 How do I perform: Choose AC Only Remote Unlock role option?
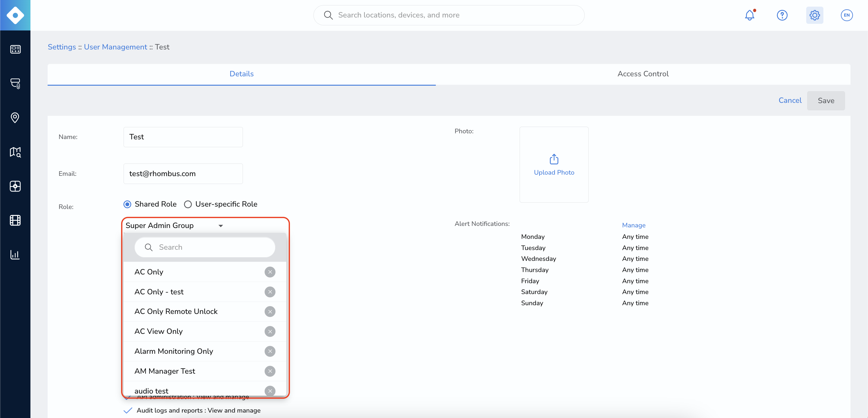(x=205, y=312)
